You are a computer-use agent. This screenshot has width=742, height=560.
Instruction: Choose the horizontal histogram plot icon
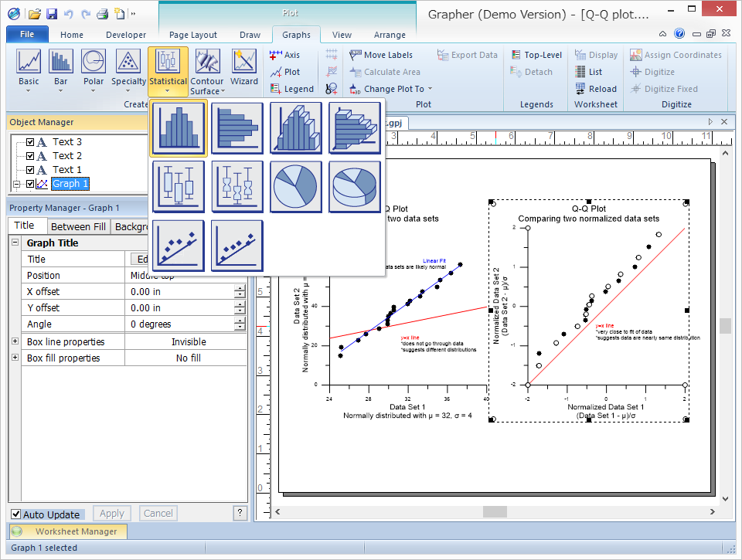pos(237,128)
